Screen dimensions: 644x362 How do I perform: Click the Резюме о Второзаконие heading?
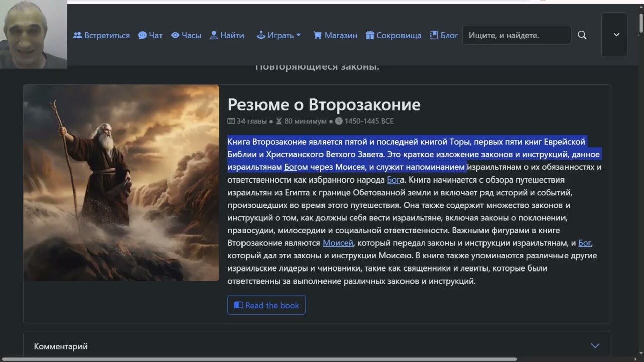[x=324, y=105]
